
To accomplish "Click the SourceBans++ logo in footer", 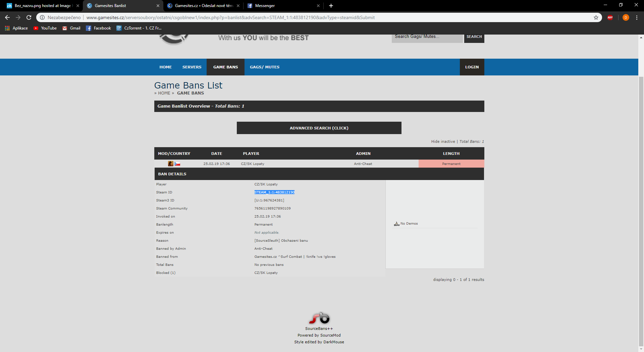I will (319, 318).
